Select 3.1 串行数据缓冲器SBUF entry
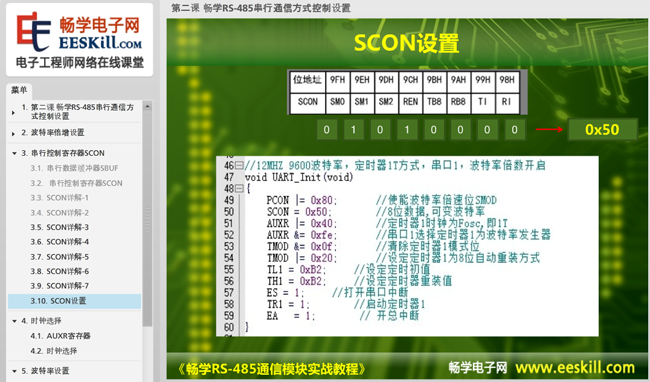650x382 pixels. point(74,168)
